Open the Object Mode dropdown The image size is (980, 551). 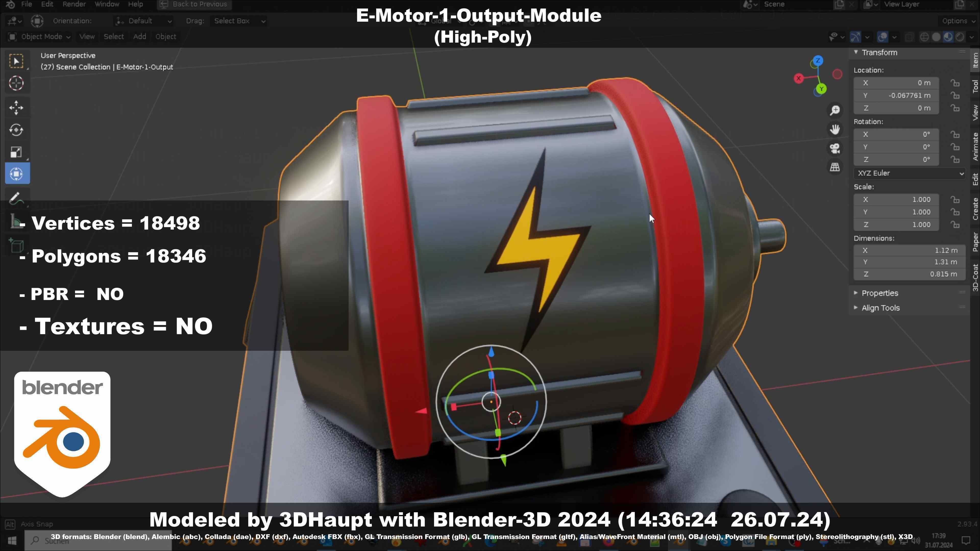point(39,36)
